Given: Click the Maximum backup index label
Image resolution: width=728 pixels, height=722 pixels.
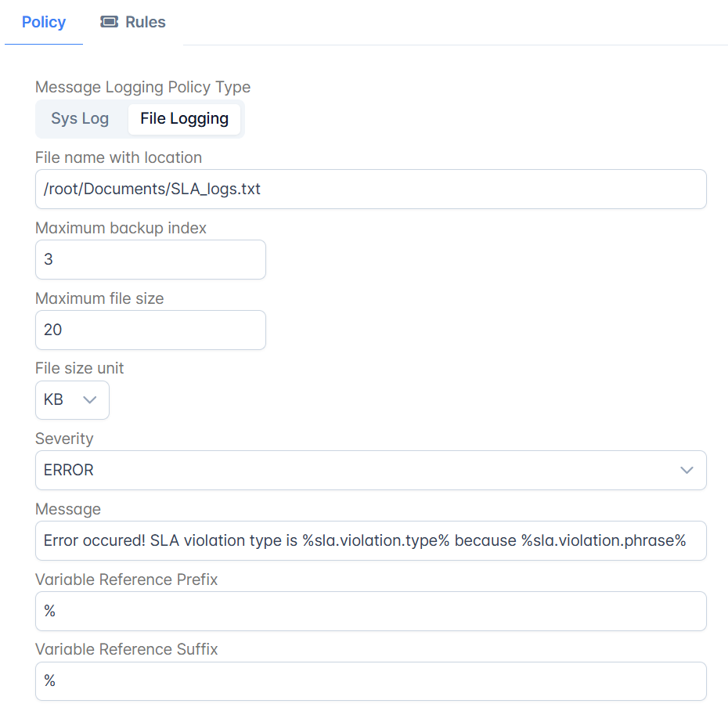Looking at the screenshot, I should tap(121, 228).
